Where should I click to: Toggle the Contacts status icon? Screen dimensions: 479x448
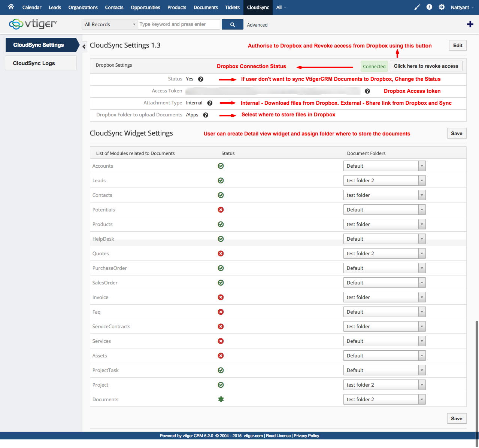[221, 195]
